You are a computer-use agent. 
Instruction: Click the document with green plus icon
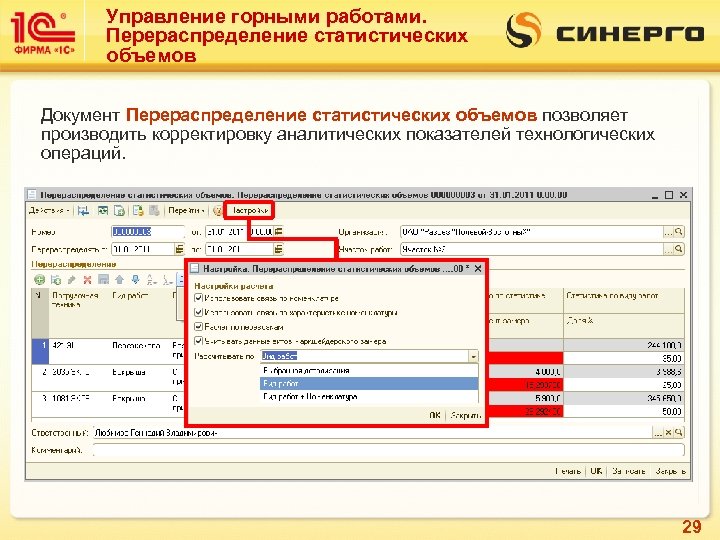coord(119,211)
